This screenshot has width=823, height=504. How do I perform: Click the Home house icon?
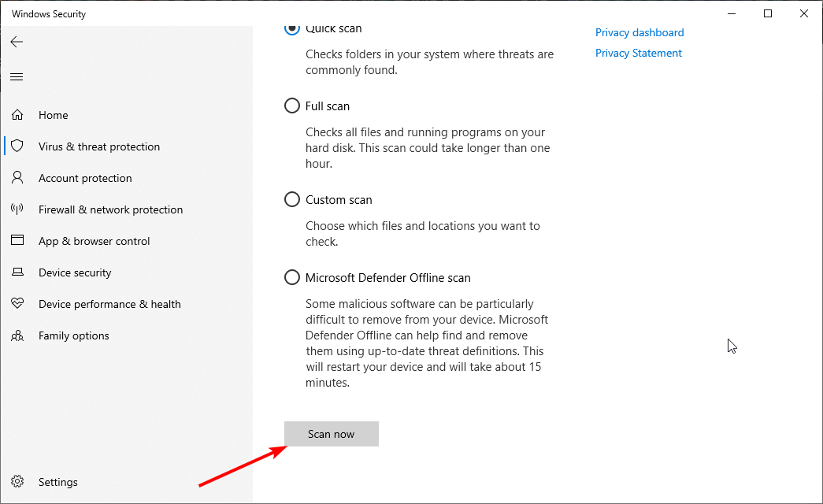[17, 115]
